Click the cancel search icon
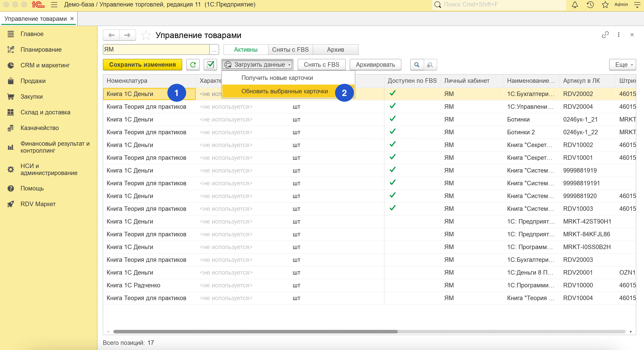 (x=430, y=64)
